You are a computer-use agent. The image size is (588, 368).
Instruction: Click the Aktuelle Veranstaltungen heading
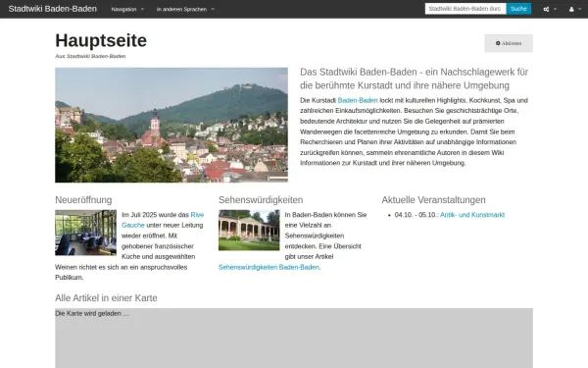(x=433, y=200)
